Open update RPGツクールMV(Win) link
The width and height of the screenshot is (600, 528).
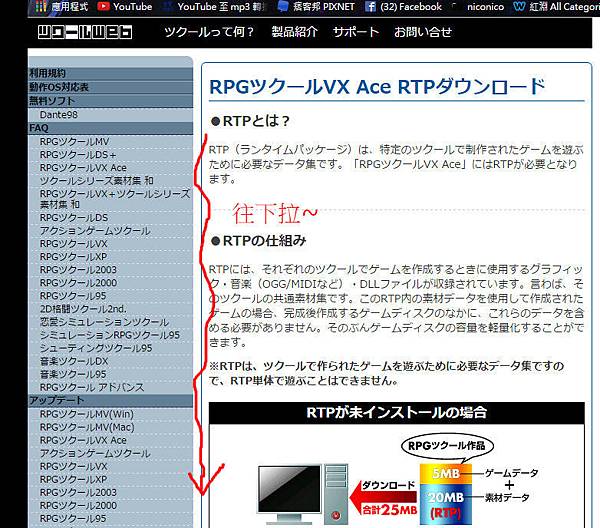86,414
